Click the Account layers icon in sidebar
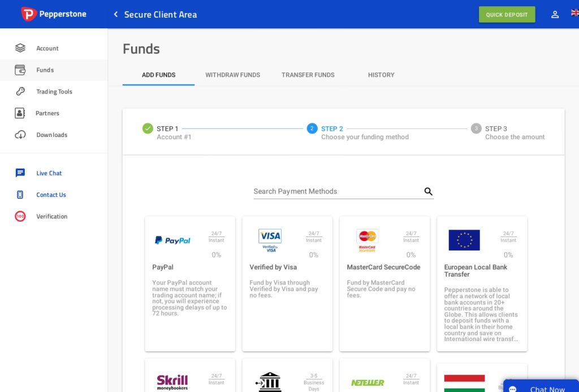Screen dimensions: 579x392 (x=20, y=48)
